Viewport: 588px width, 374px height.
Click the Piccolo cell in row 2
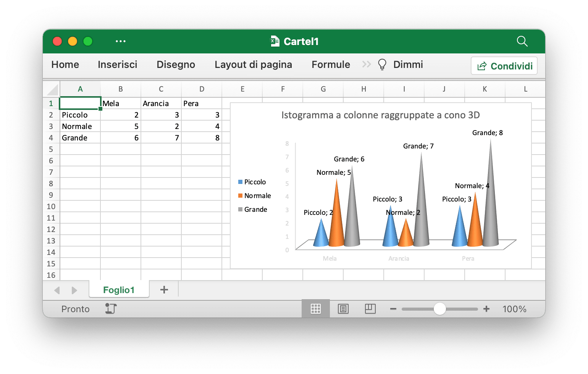[80, 115]
